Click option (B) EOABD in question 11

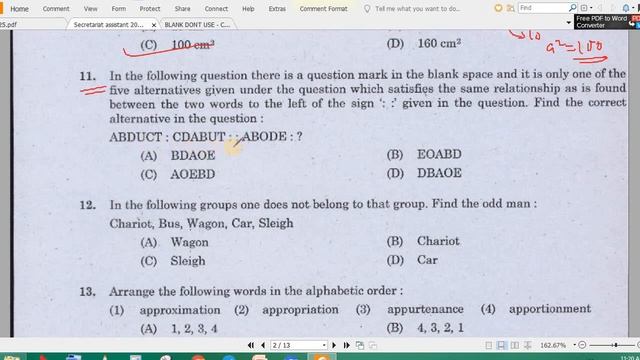(x=424, y=154)
